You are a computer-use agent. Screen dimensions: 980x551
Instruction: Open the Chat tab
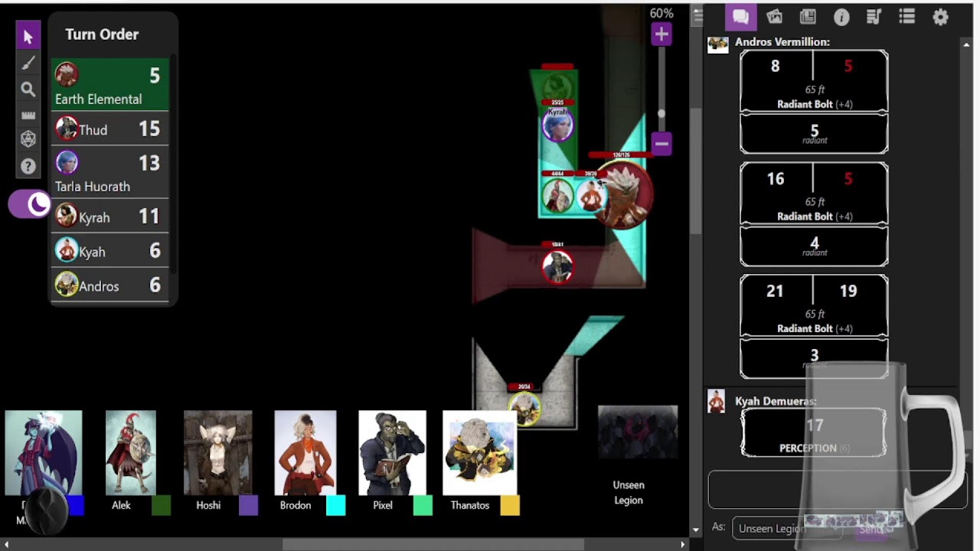pyautogui.click(x=740, y=17)
